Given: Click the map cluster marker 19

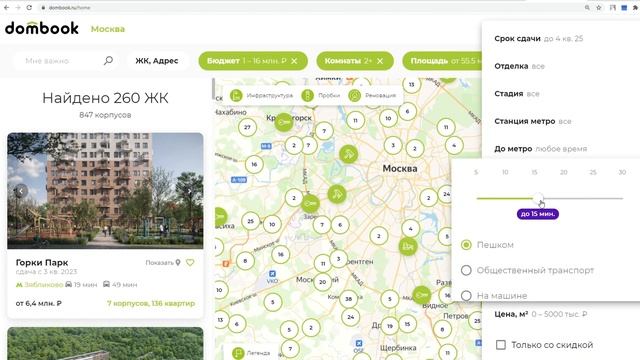Looking at the screenshot, I should coord(390,326).
